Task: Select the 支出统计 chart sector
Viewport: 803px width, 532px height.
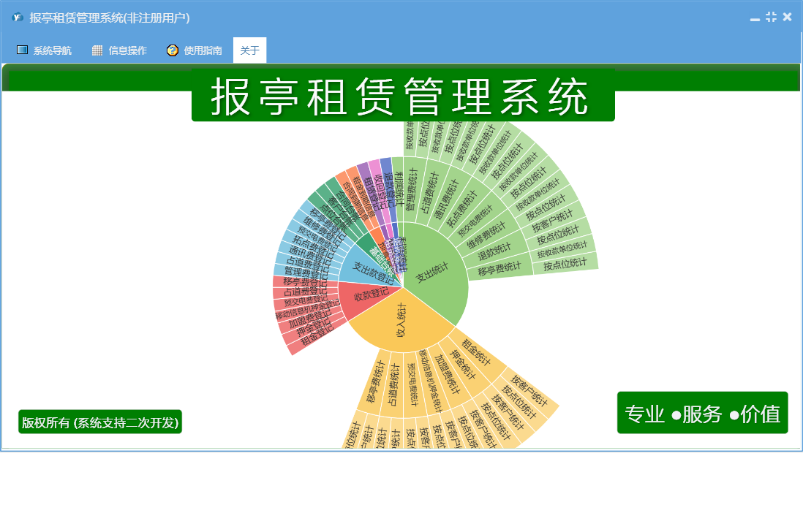Action: (433, 272)
